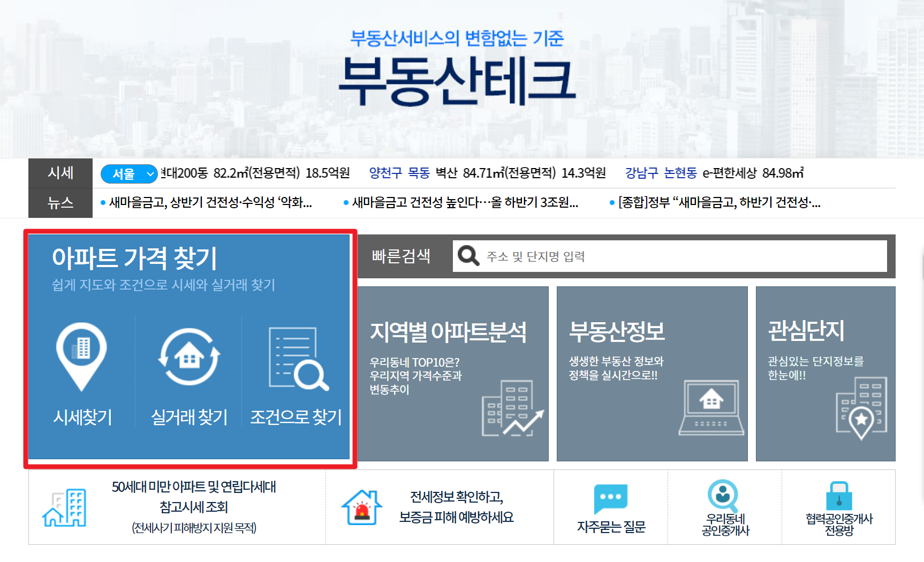Click the 우리동네 공인중개사 label

coord(725,525)
